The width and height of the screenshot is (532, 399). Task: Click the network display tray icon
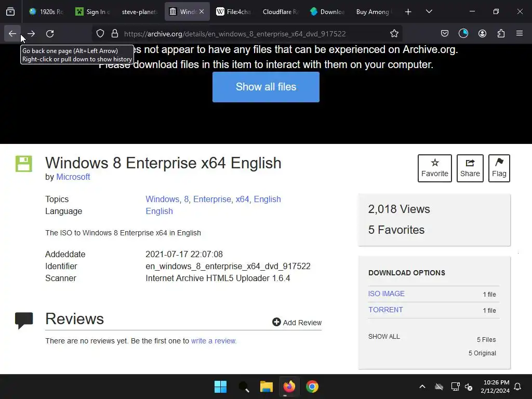click(x=455, y=387)
